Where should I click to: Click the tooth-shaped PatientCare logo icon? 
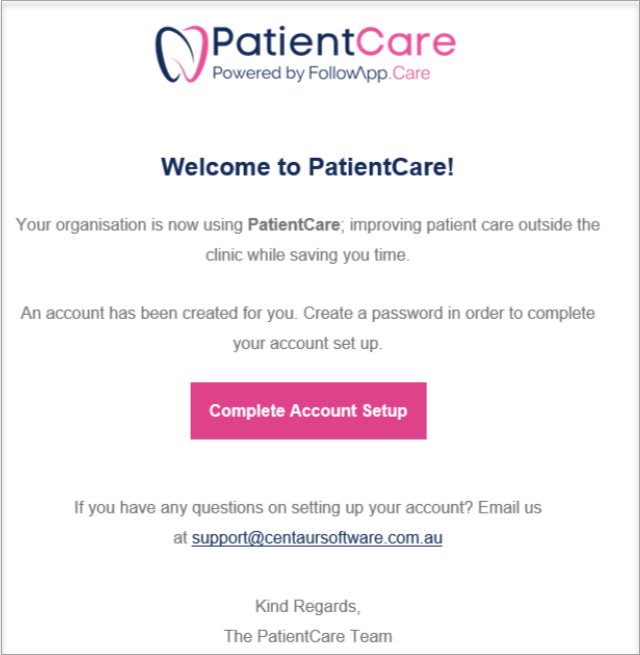tap(181, 54)
